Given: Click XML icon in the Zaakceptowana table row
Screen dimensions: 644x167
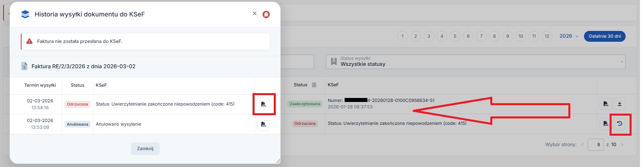Looking at the screenshot, I should [x=606, y=104].
